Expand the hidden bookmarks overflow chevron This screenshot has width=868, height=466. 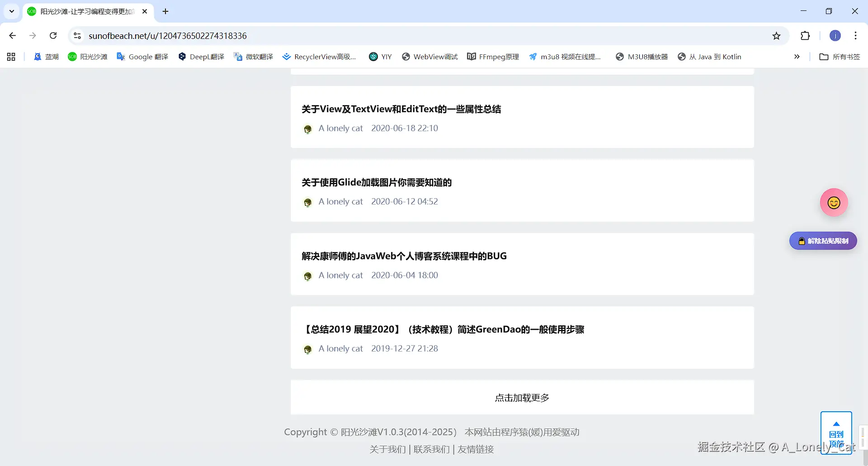[797, 57]
